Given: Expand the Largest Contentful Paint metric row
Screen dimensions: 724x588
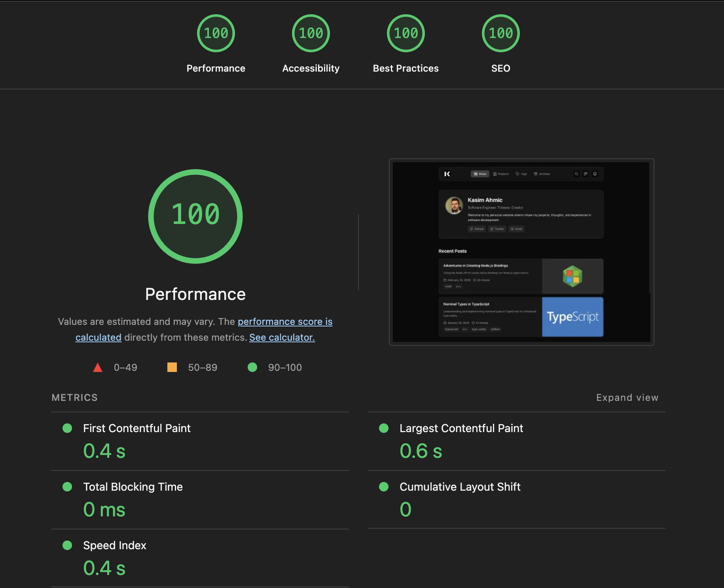Looking at the screenshot, I should tap(461, 428).
